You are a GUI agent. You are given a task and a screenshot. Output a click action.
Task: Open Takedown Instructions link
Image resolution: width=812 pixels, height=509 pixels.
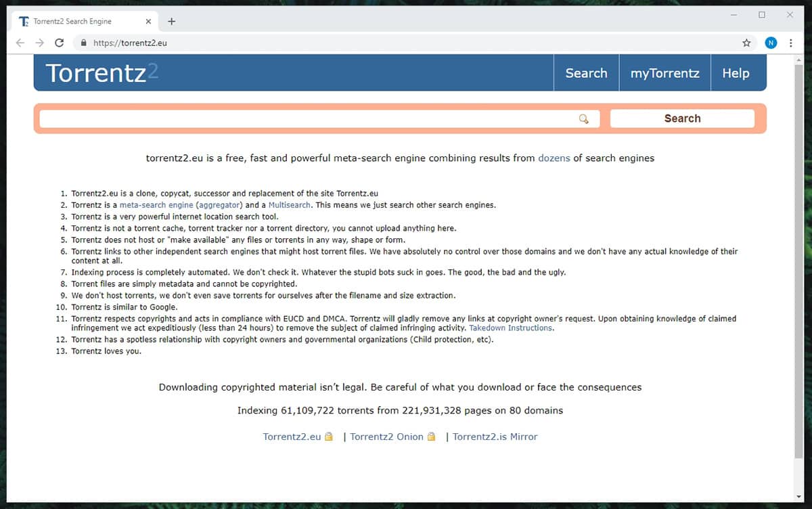[x=511, y=328]
